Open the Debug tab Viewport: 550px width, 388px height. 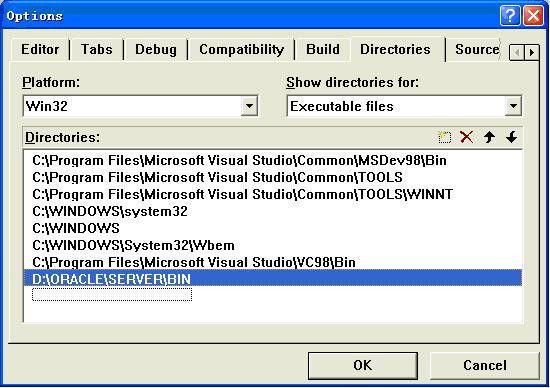[156, 49]
